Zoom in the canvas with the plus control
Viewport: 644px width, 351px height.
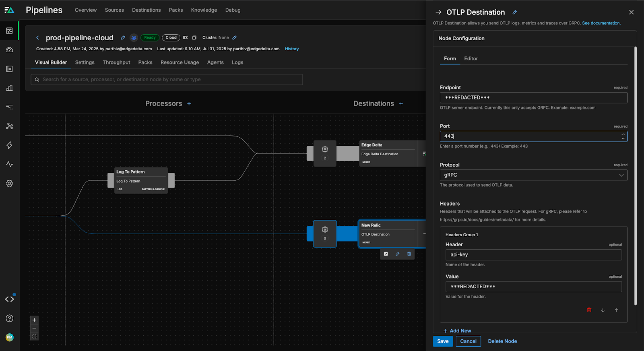coord(35,320)
